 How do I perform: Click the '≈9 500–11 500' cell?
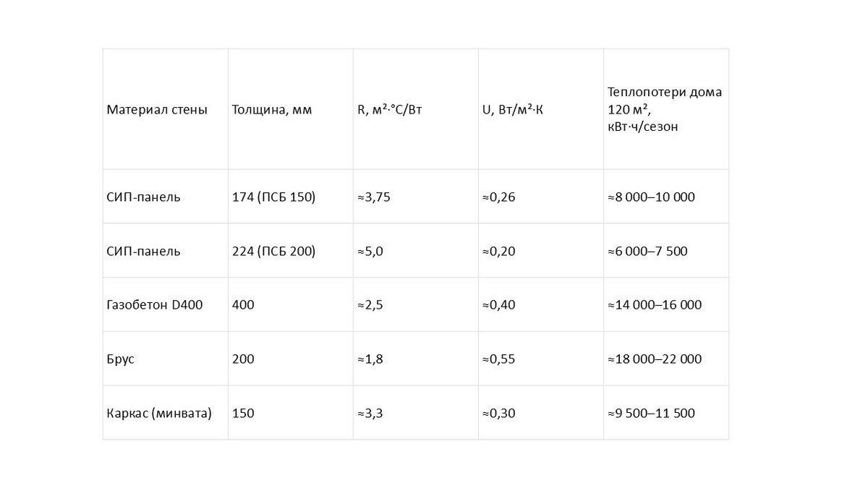666,413
